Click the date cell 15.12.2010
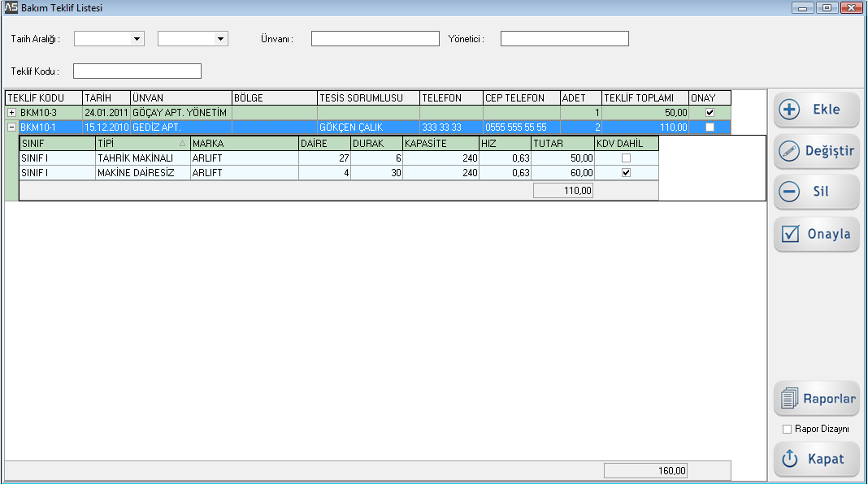Image resolution: width=868 pixels, height=484 pixels. pos(106,127)
